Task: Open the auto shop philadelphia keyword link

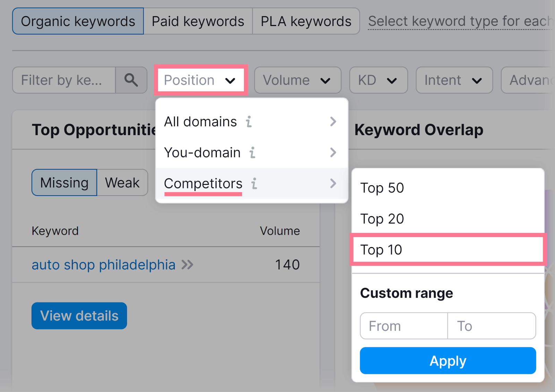Action: click(x=103, y=265)
